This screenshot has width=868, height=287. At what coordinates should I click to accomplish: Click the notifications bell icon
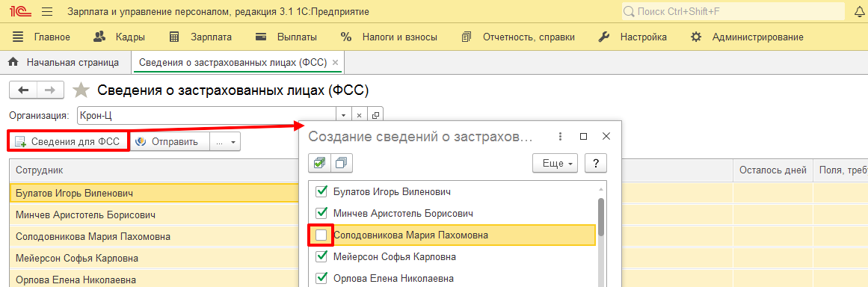click(x=859, y=11)
